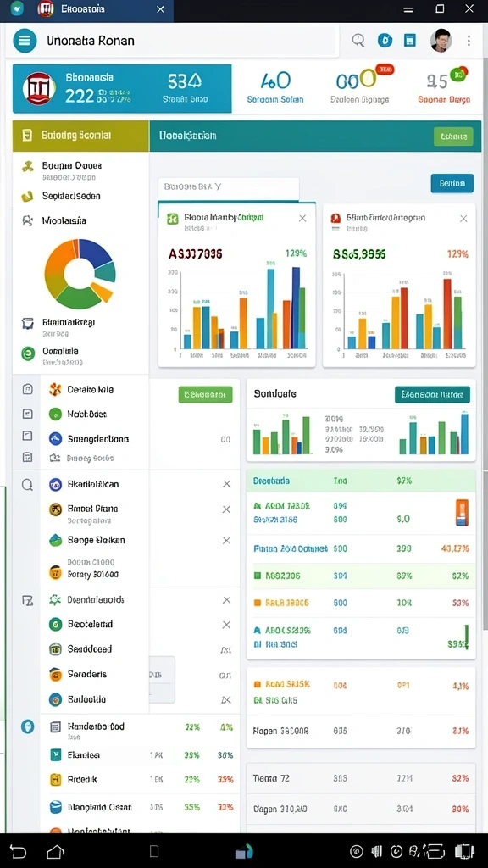488x868 pixels.
Task: Select the N632095 table row
Action: (x=361, y=576)
